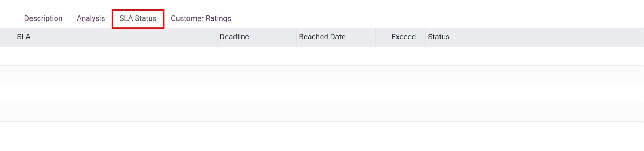This screenshot has height=151, width=644.
Task: Click fourth empty row's Deadline cell
Action: pyautogui.click(x=257, y=112)
